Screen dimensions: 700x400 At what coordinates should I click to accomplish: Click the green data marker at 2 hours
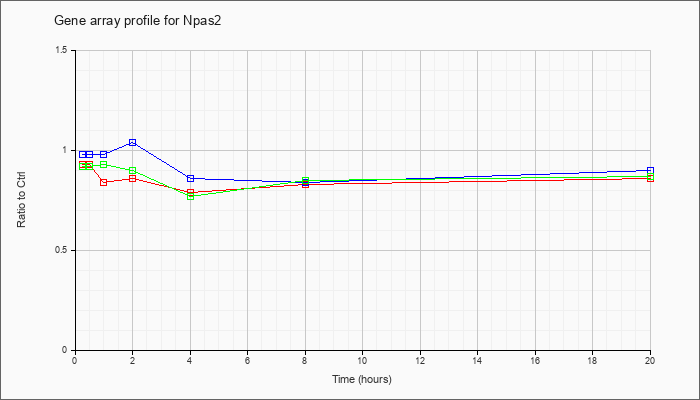(x=133, y=171)
